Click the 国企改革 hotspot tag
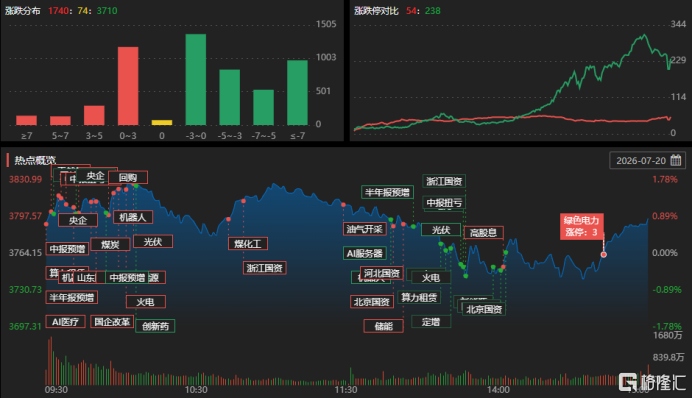 (112, 322)
